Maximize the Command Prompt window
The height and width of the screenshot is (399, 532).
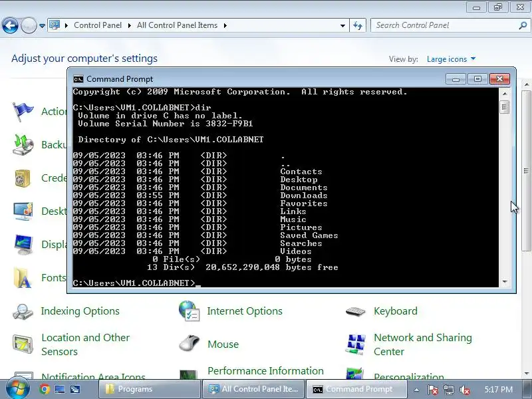point(477,79)
